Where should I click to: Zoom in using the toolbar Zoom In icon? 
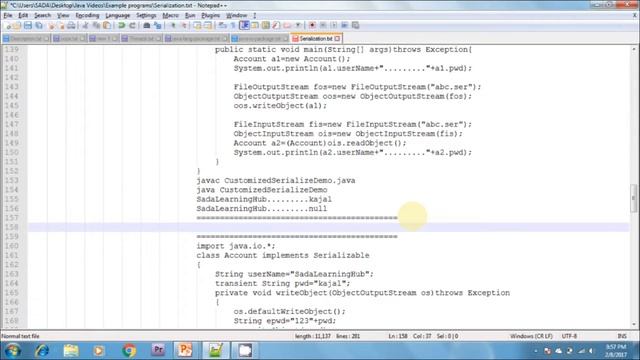tap(173, 26)
